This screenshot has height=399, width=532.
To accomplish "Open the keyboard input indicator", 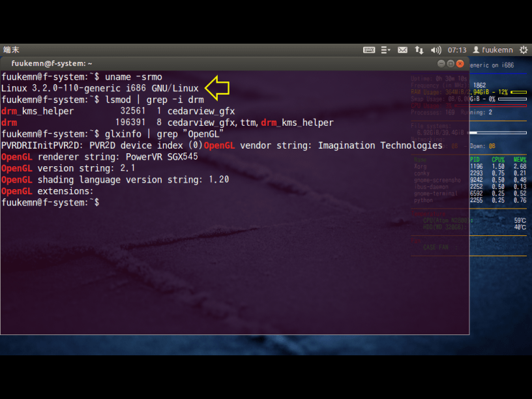I will (369, 50).
